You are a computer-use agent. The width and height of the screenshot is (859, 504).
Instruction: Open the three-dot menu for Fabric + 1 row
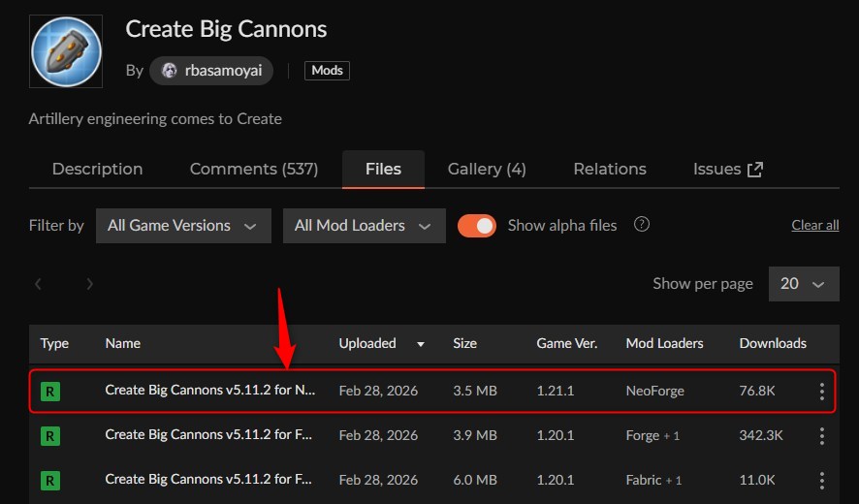(x=822, y=480)
